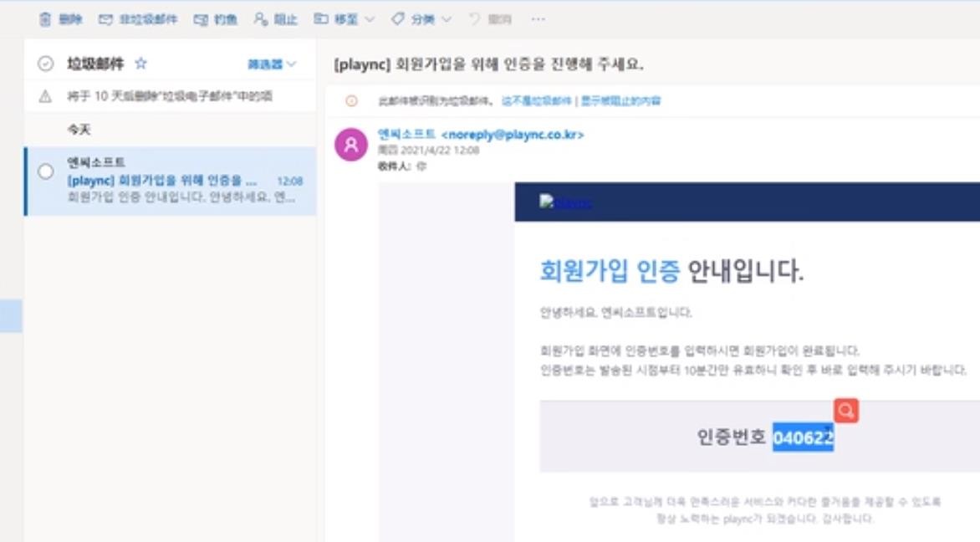Open the Filter (筛选器) dropdown
The width and height of the screenshot is (980, 542).
point(272,64)
